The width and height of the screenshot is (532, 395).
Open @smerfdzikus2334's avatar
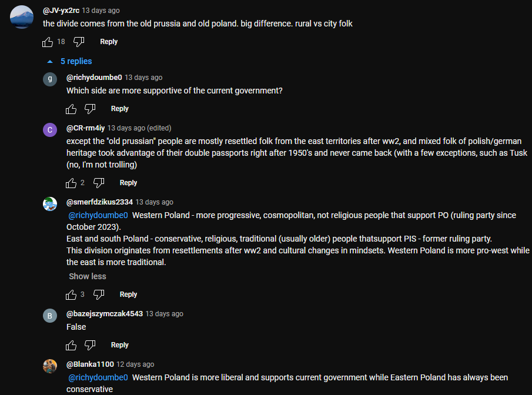tap(50, 204)
